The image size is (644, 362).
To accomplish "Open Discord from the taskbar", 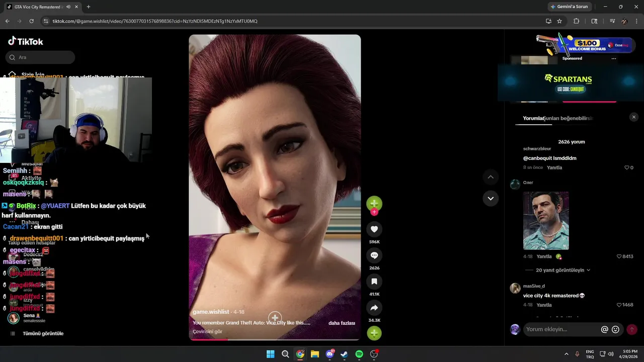I will (x=330, y=354).
